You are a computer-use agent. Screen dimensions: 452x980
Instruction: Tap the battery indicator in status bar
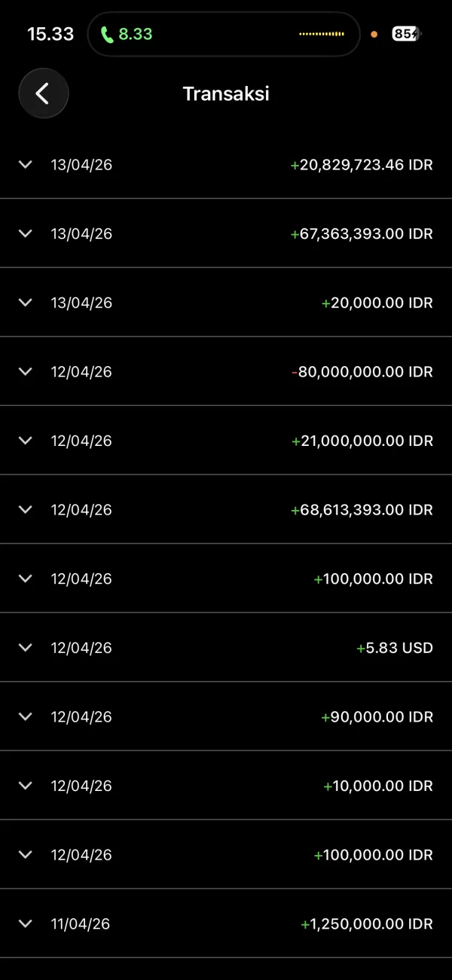tap(406, 34)
